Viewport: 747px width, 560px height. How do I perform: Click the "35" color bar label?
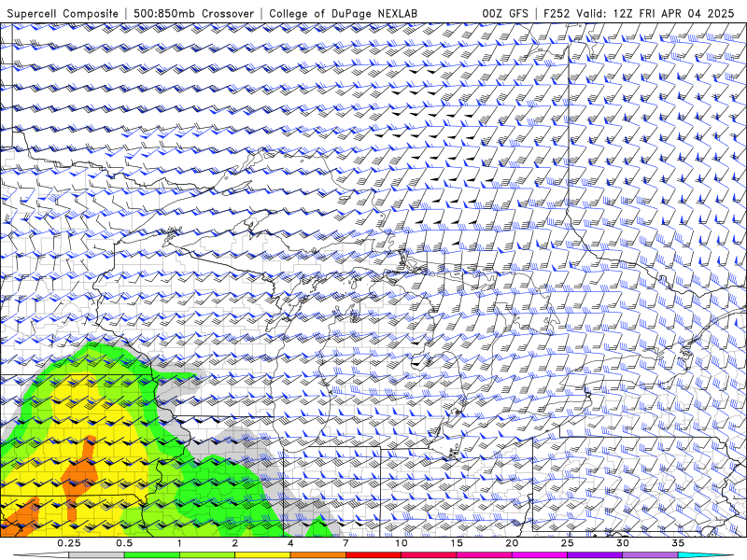pyautogui.click(x=678, y=543)
